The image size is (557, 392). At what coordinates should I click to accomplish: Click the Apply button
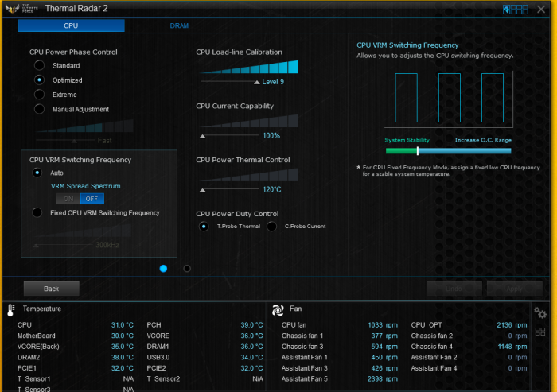point(514,289)
